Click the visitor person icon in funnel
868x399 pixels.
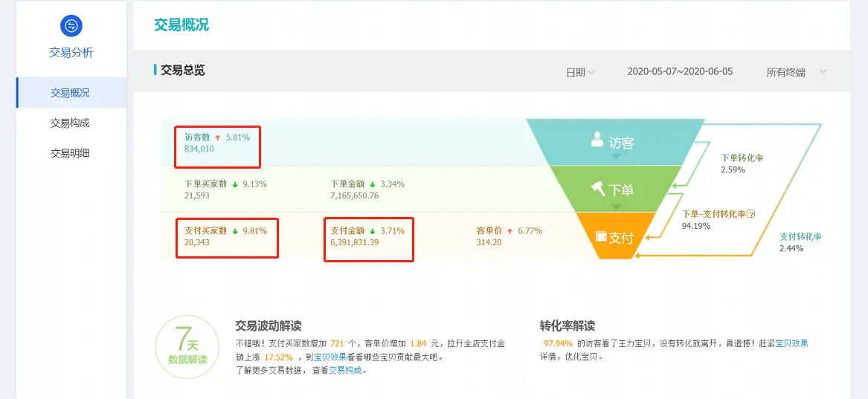coord(597,140)
